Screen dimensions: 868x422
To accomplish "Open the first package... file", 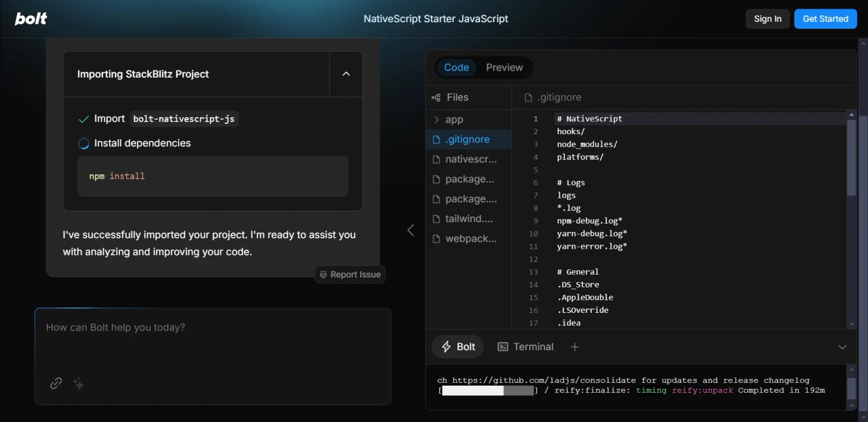I will [469, 179].
